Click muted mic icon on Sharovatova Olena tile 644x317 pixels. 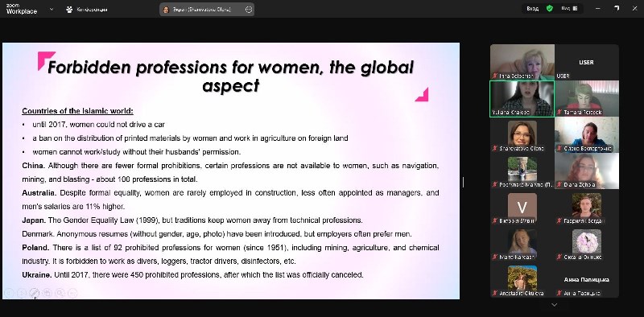click(x=495, y=148)
